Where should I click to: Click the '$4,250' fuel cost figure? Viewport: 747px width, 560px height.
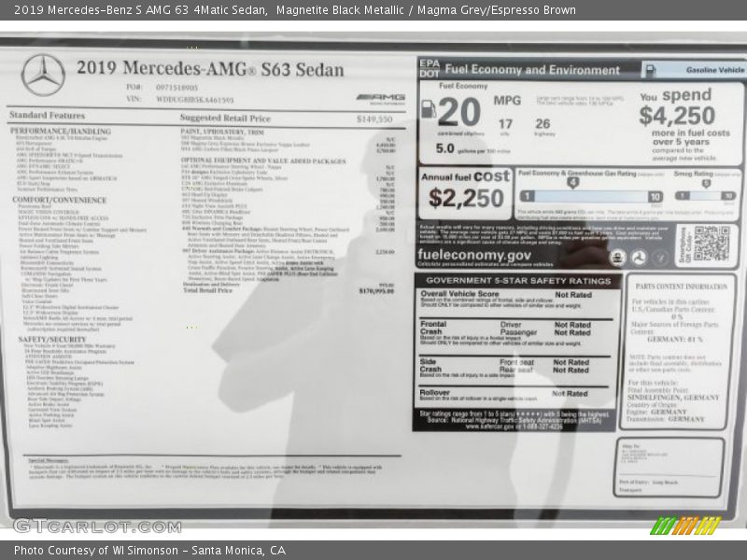point(677,116)
